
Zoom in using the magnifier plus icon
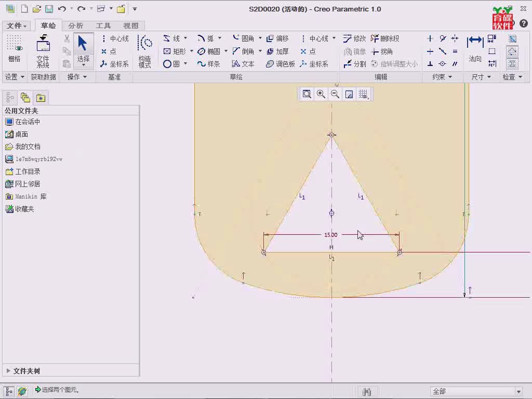[321, 94]
